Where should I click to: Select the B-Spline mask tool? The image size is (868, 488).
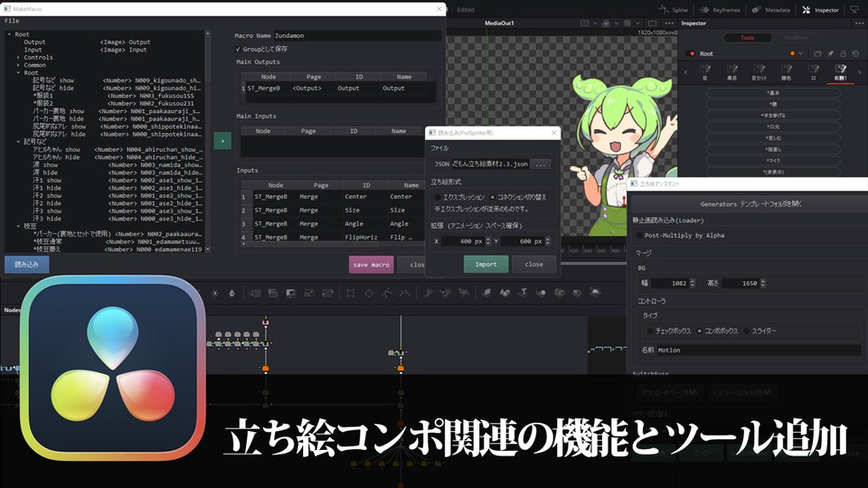tap(405, 293)
